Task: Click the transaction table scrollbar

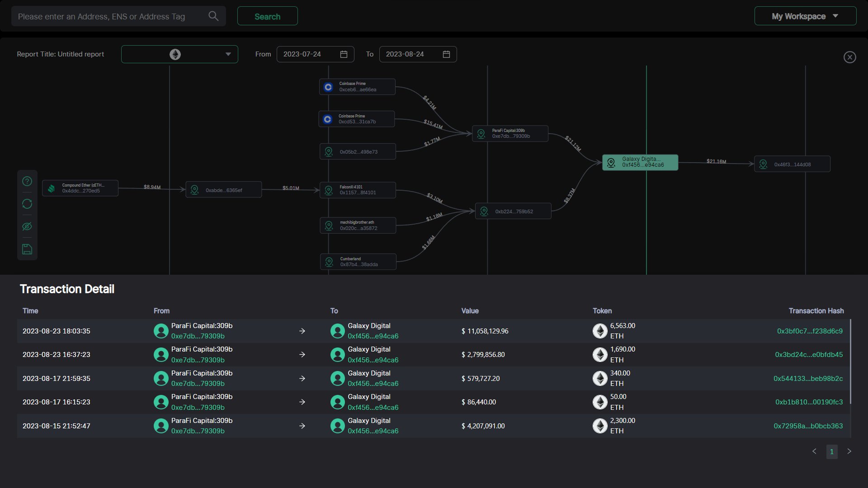Action: (850, 361)
